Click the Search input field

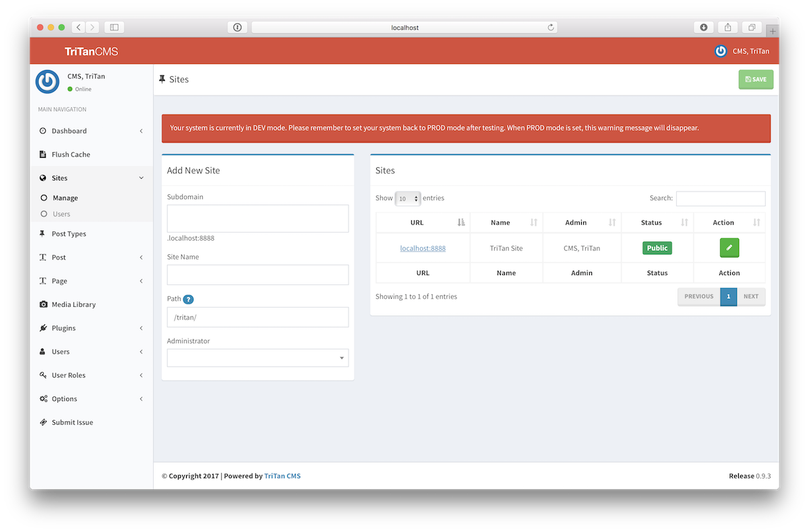click(x=721, y=198)
